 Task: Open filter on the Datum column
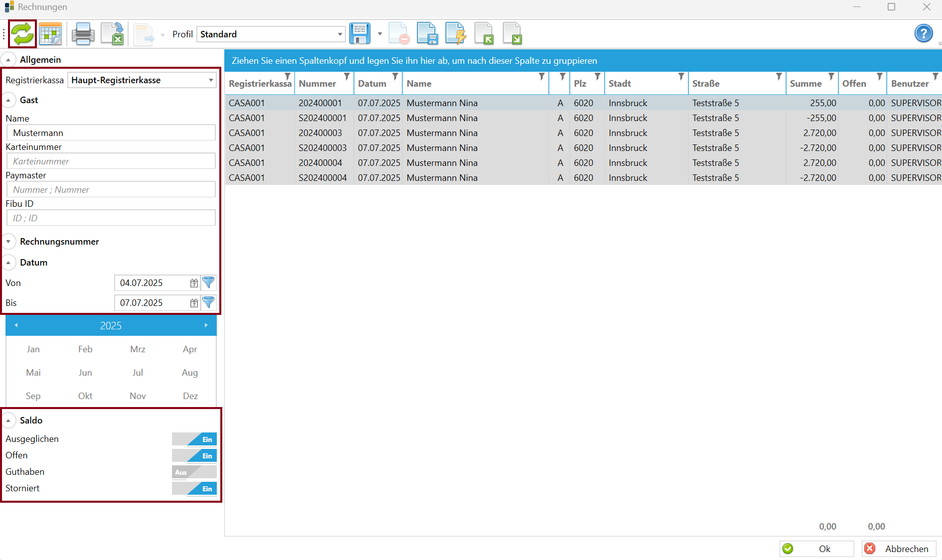pyautogui.click(x=395, y=76)
